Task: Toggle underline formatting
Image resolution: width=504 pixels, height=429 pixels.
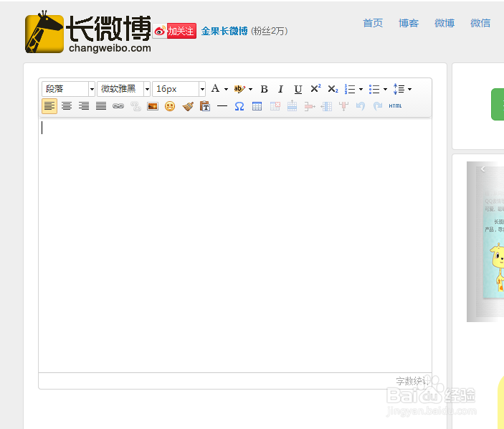Action: pos(298,89)
